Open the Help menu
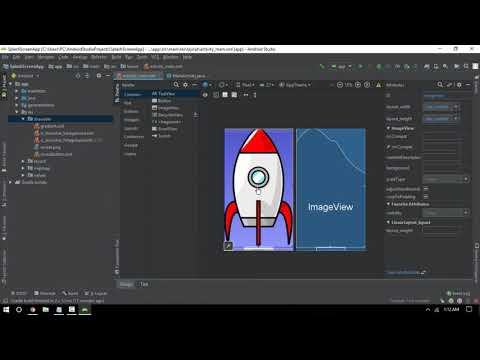 (x=187, y=57)
